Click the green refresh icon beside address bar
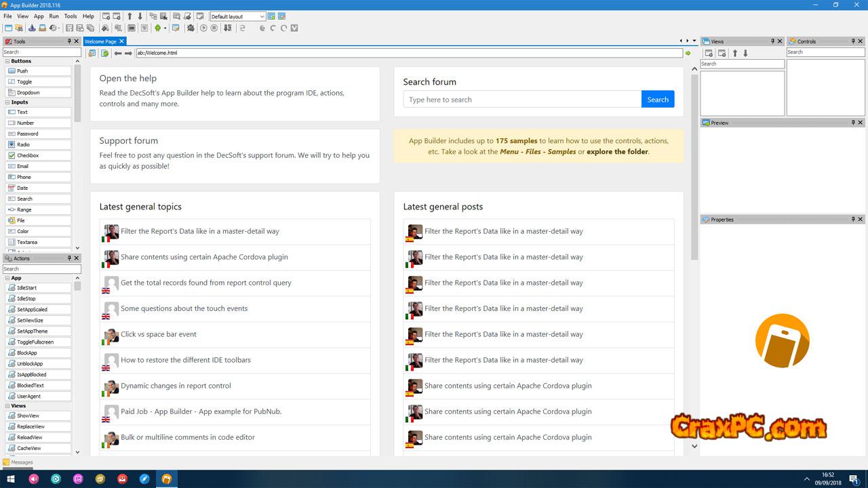The width and height of the screenshot is (868, 488). (x=104, y=53)
